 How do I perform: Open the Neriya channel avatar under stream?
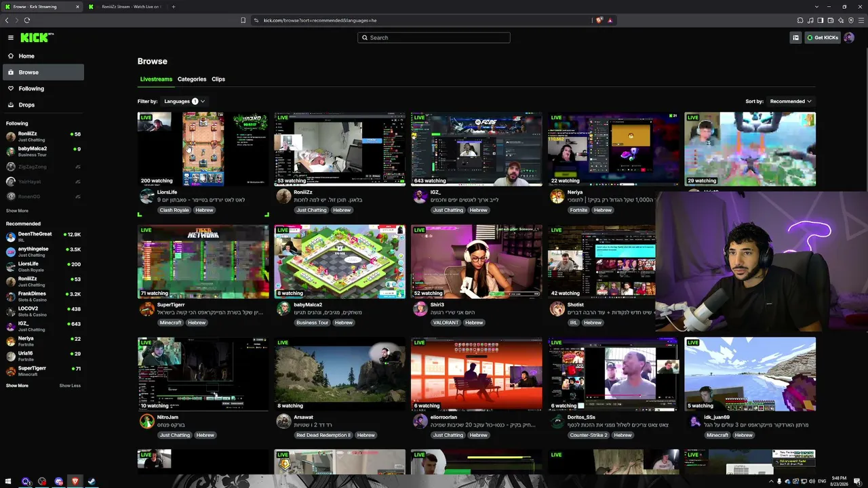pos(557,197)
